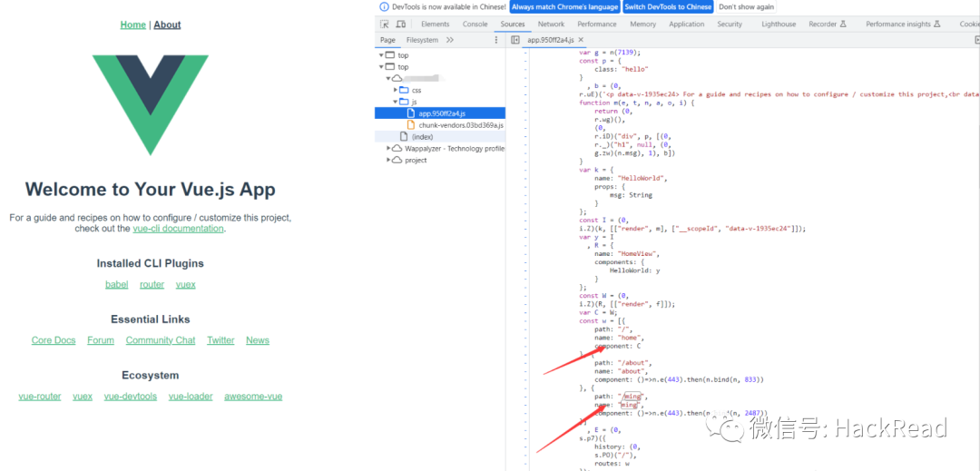The width and height of the screenshot is (980, 471).
Task: Click the chunk-vendors orange file icon
Action: point(411,125)
